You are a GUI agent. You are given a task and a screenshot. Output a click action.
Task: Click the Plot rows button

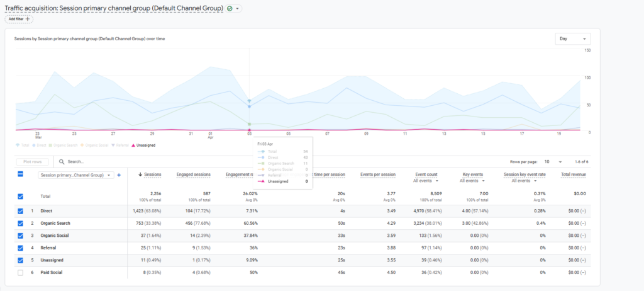tap(32, 162)
